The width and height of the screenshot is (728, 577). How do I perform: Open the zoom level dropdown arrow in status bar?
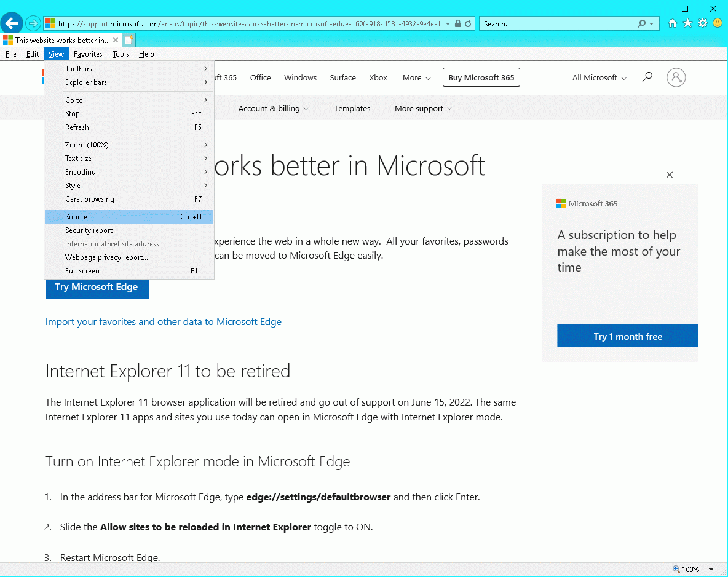pos(711,570)
